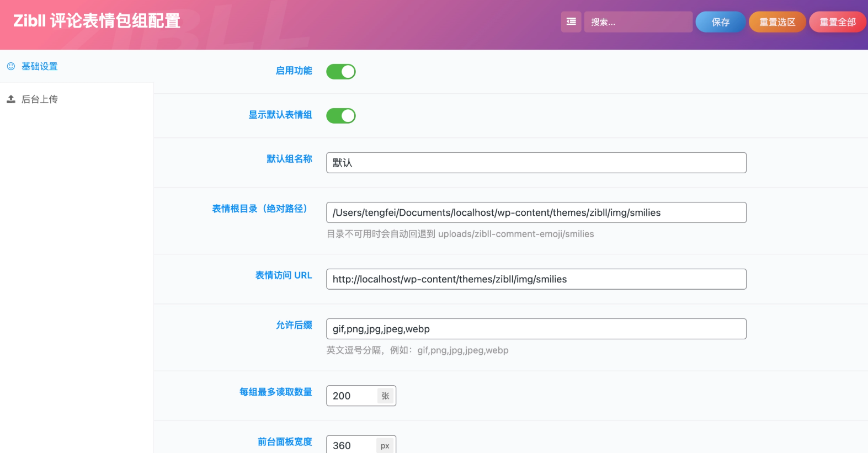Focus the 搜索 search box
Screen dimensions: 868x453
[637, 22]
